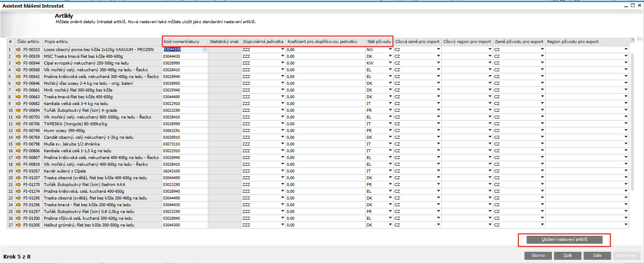Click Koeficient pro doplňkovou jednotku column header
This screenshot has height=264, width=644.
(x=325, y=42)
